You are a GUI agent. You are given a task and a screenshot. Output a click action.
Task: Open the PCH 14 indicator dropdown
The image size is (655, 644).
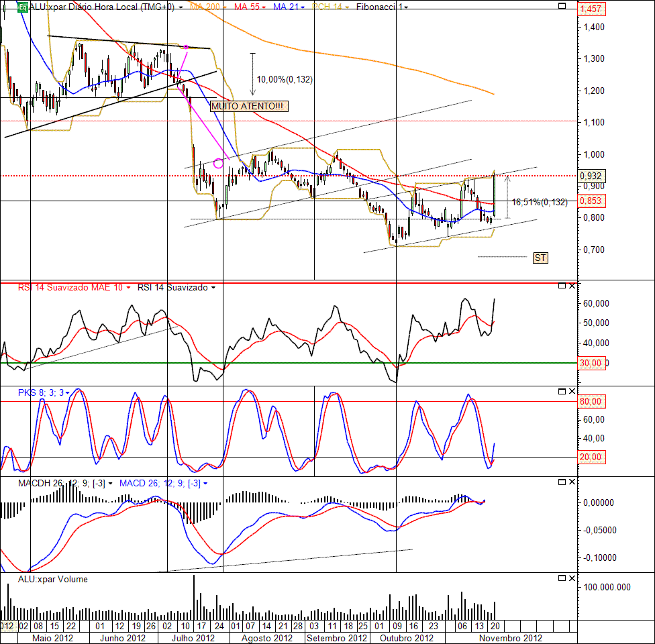[347, 7]
